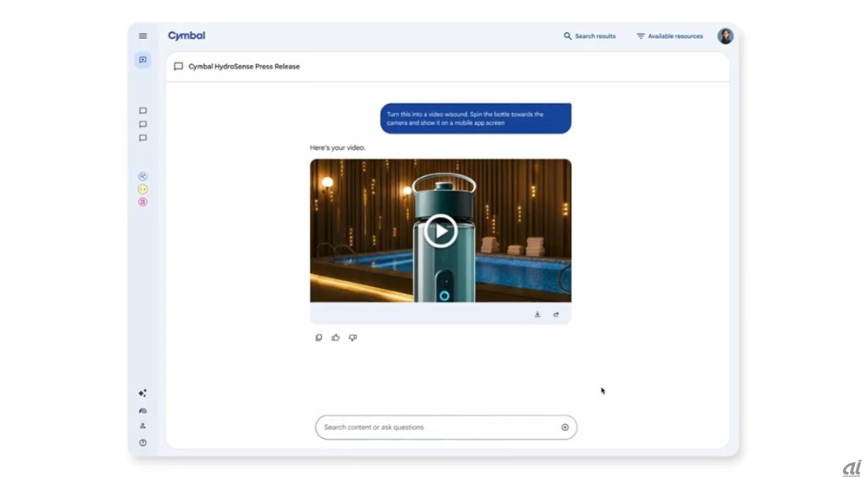Download the generated video

pyautogui.click(x=537, y=314)
